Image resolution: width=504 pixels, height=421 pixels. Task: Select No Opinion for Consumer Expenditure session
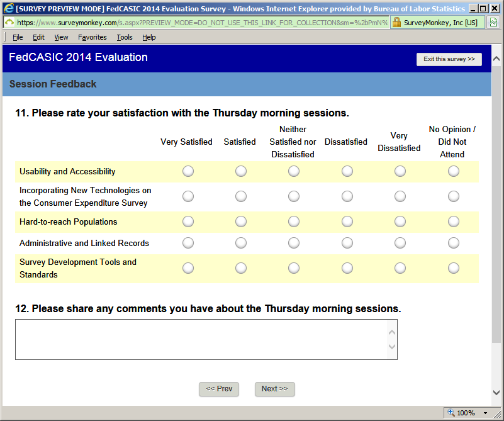454,196
